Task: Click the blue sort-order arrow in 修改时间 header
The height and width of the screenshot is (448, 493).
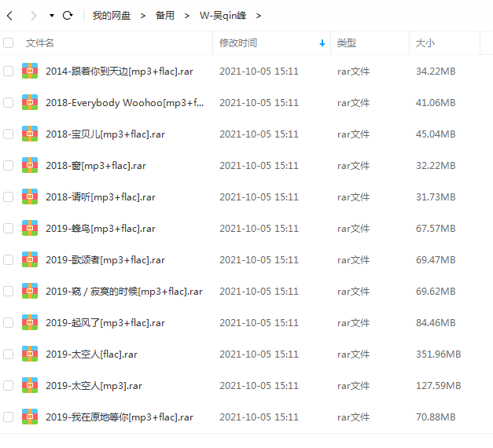Action: click(x=322, y=43)
